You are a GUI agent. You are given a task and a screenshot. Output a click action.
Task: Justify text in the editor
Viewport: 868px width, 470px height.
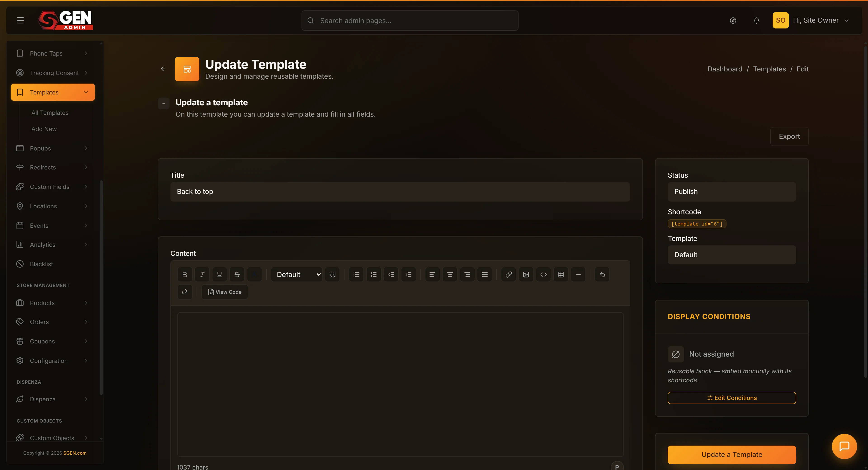[485, 275]
